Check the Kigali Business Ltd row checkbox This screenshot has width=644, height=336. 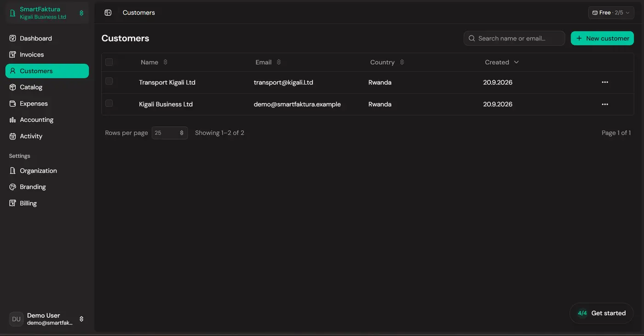[x=109, y=103]
